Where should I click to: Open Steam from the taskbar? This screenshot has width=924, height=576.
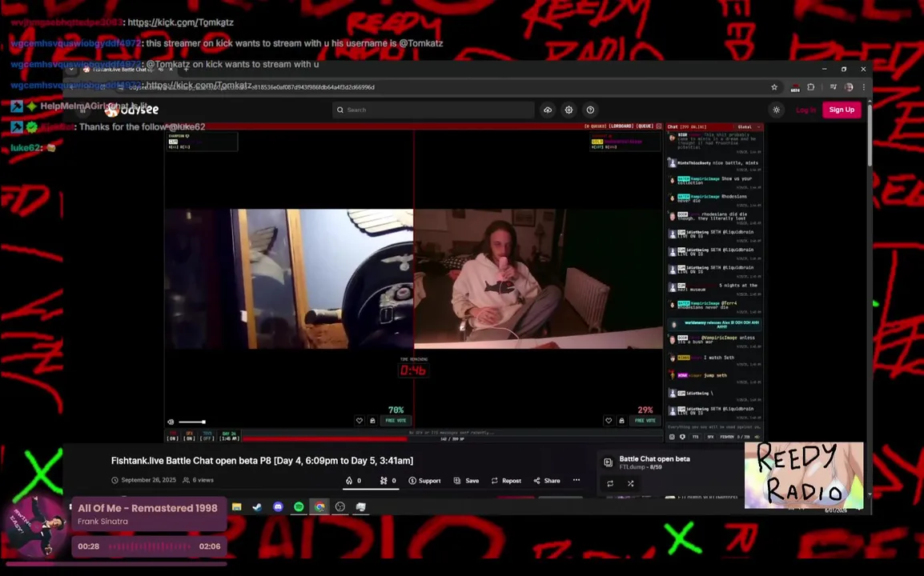tap(258, 507)
